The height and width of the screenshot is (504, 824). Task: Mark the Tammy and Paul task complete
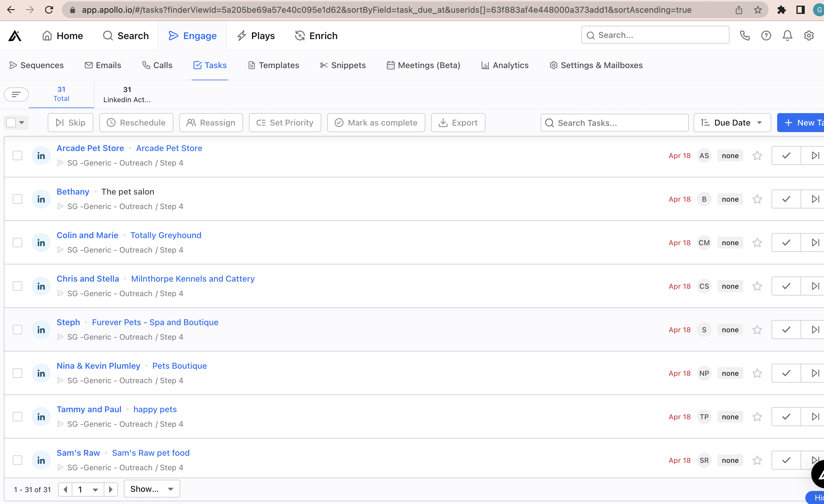pos(786,417)
